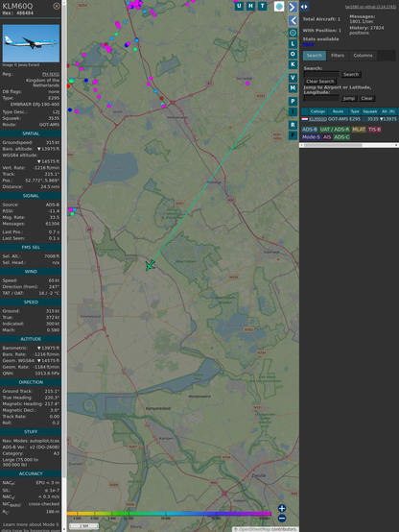Image resolution: width=399 pixels, height=532 pixels.
Task: Focus the Search text input field
Action: coord(321,74)
